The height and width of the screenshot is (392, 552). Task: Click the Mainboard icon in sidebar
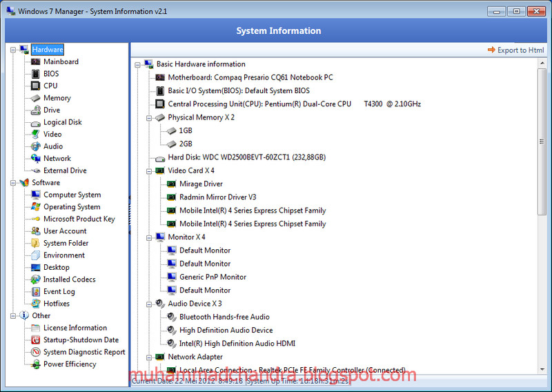coord(36,61)
